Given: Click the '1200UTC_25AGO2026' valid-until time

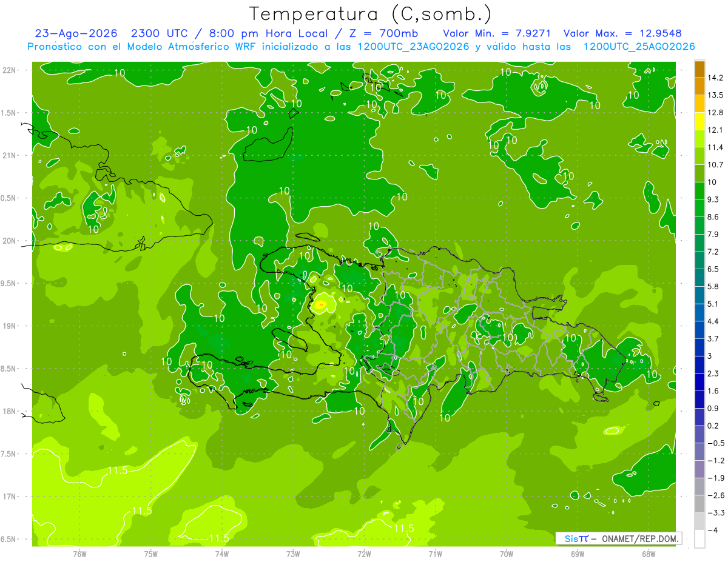Looking at the screenshot, I should coord(639,47).
